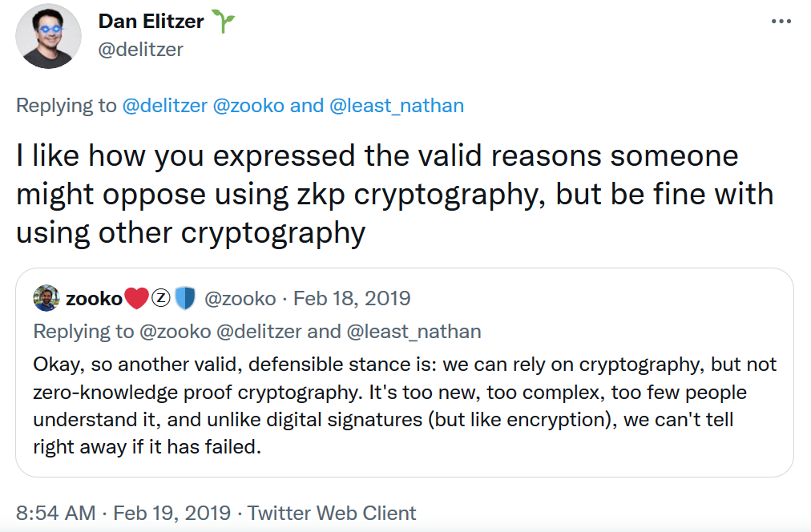Screen dimensions: 811x532
Task: Click zooko's small avatar in quoted tweet
Action: point(46,299)
